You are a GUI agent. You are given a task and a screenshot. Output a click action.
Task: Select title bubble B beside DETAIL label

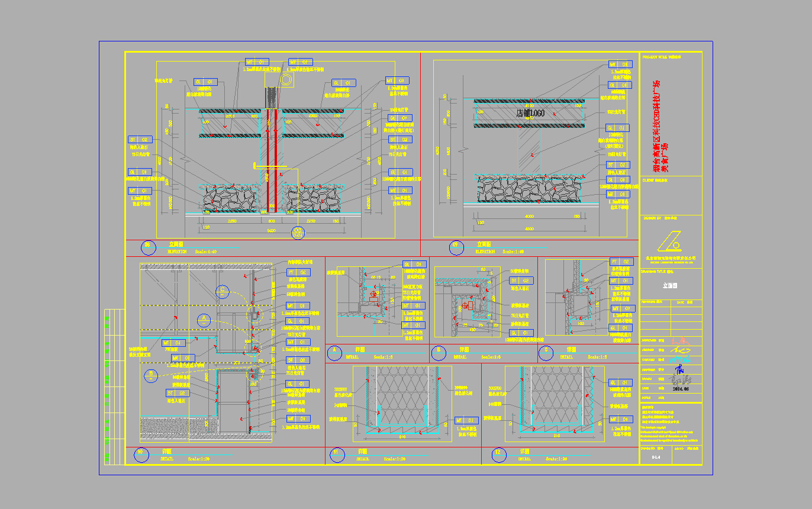439,354
